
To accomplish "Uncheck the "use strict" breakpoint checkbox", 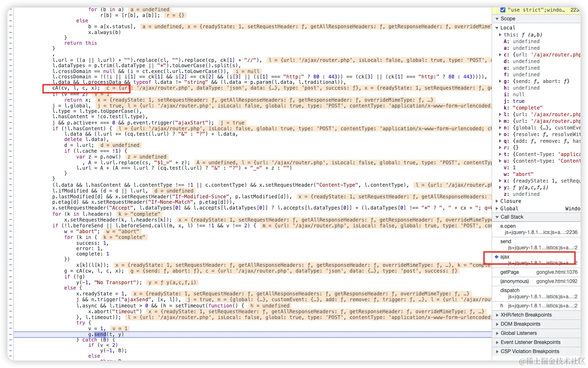I will 502,10.
